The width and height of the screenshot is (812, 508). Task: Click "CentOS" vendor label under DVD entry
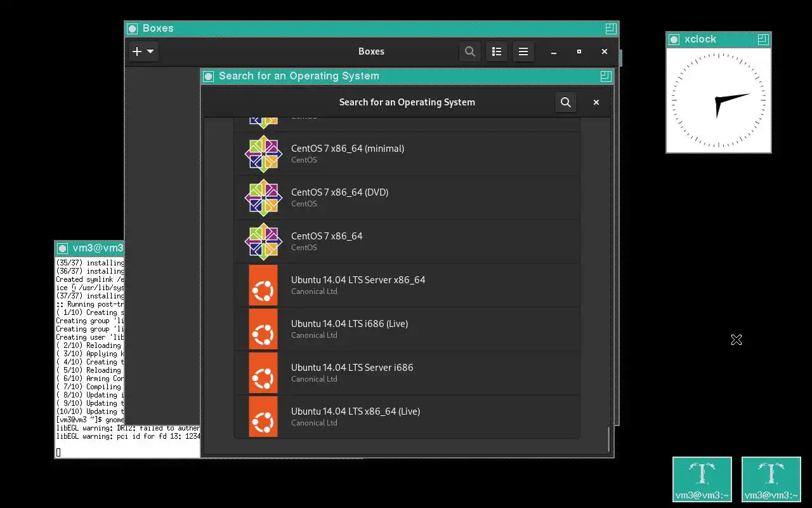[304, 204]
